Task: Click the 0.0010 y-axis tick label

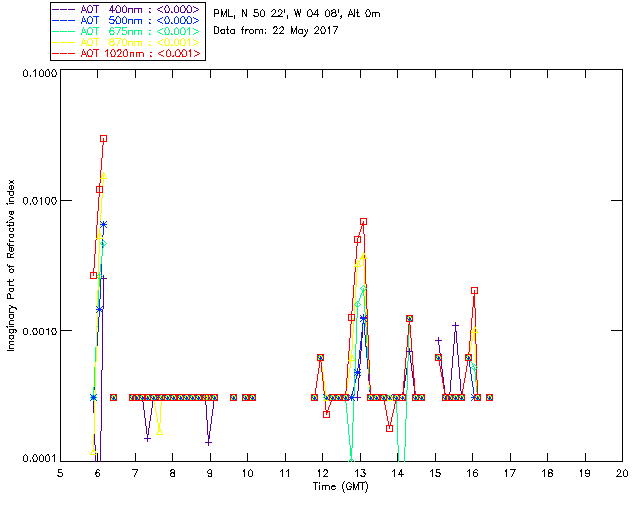Action: click(38, 331)
